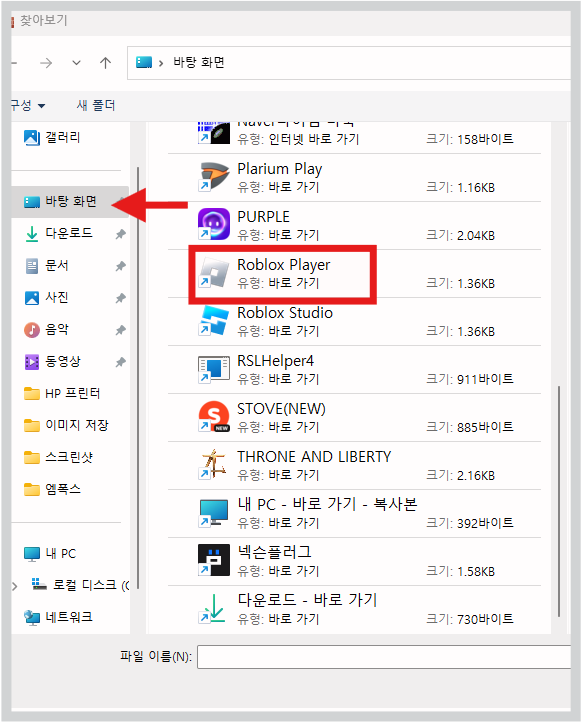Image resolution: width=581 pixels, height=722 pixels.
Task: Open the Plarium Play shortcut icon
Action: pos(214,177)
